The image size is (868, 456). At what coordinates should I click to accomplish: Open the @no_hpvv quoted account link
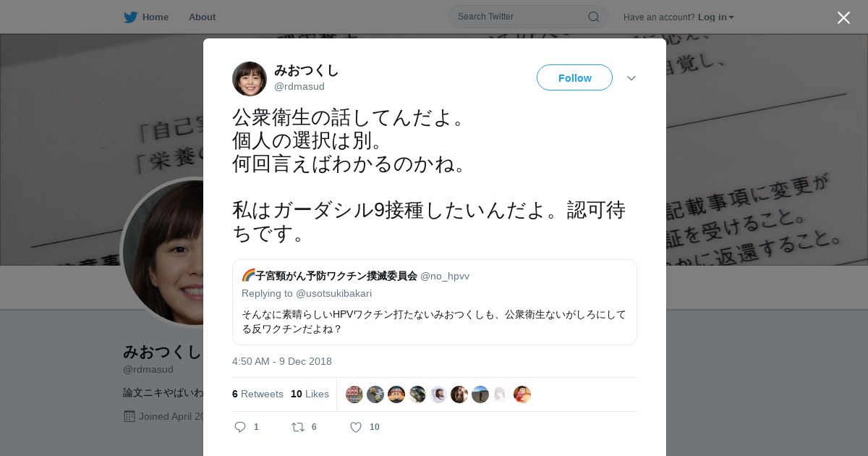pyautogui.click(x=445, y=276)
